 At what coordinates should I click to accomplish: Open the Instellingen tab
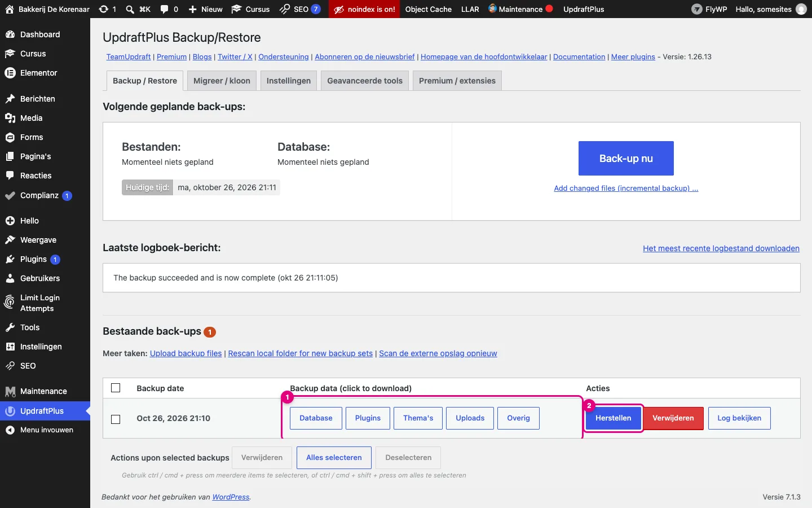tap(289, 81)
